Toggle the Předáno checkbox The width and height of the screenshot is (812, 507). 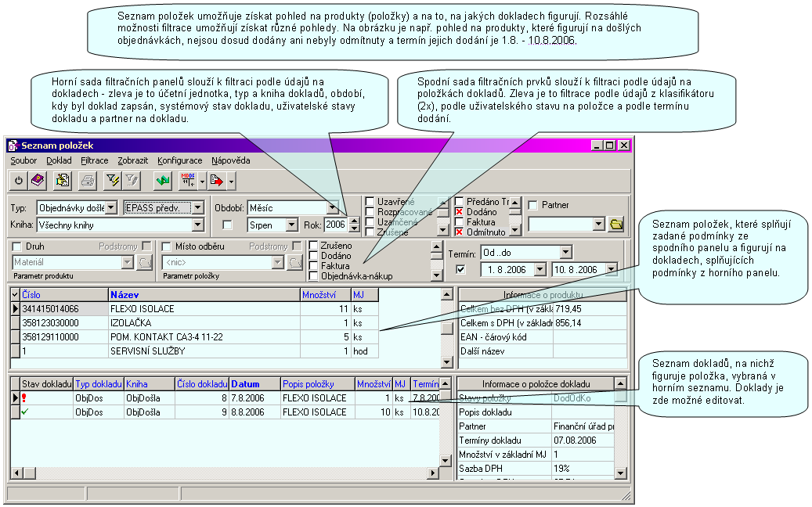pos(459,201)
